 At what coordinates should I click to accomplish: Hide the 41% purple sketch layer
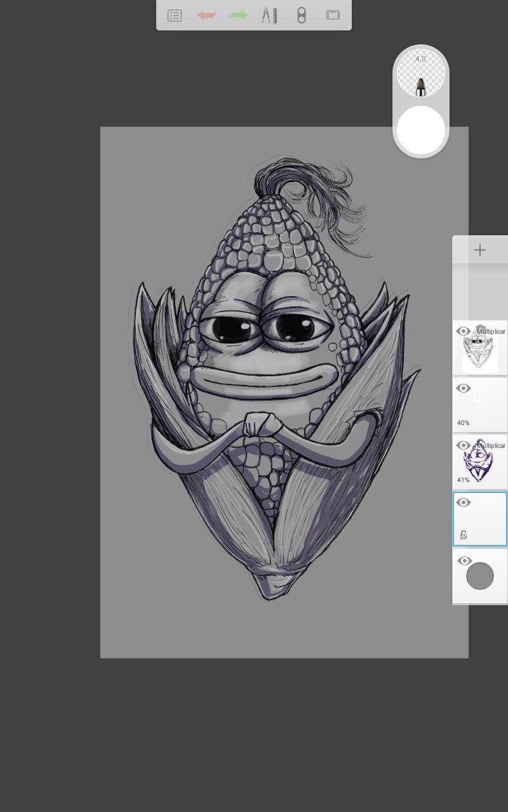[x=464, y=445]
